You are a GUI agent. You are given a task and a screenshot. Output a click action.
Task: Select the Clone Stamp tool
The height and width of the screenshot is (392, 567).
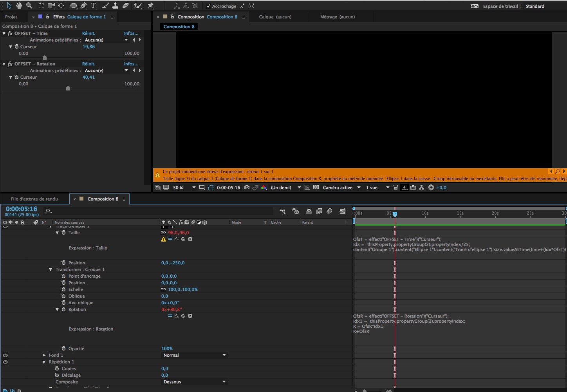(116, 5)
